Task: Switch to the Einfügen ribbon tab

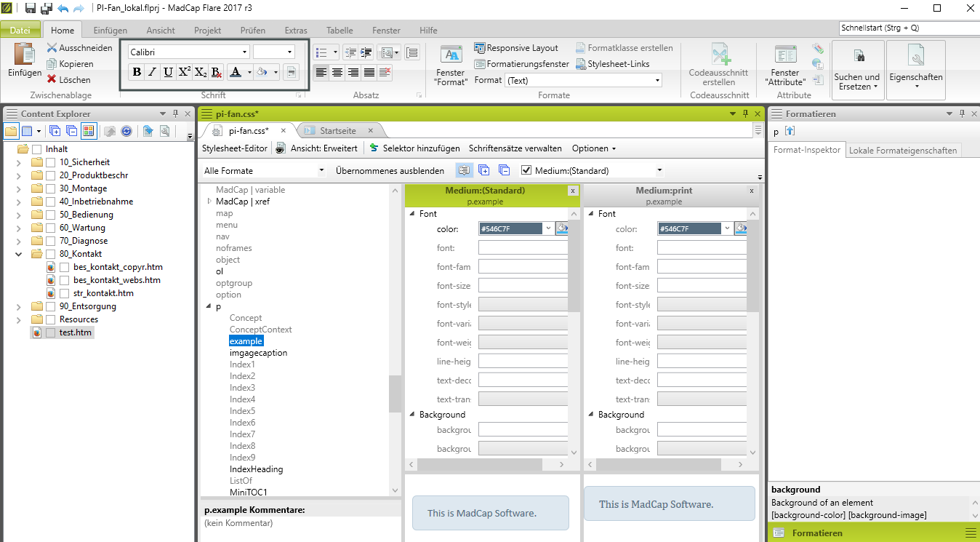Action: pyautogui.click(x=111, y=31)
